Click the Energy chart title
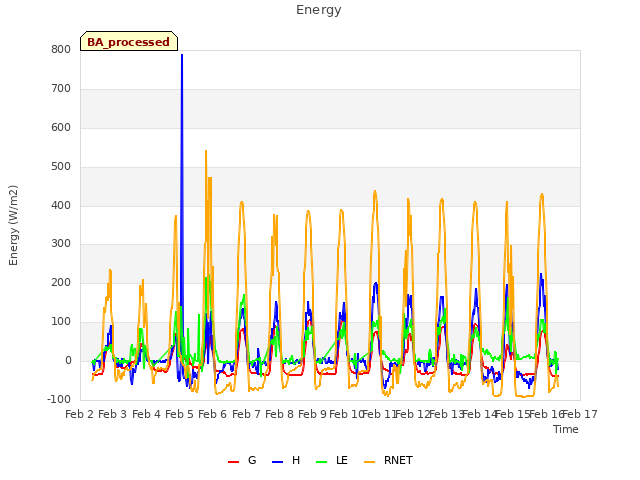The width and height of the screenshot is (640, 480). pos(319,10)
